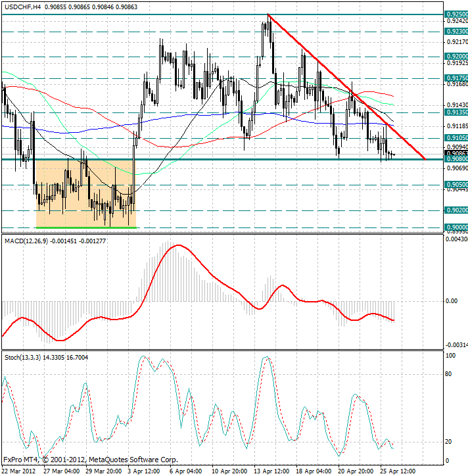468x476 pixels.
Task: Select the 0.9105 price level label
Action: pos(456,137)
